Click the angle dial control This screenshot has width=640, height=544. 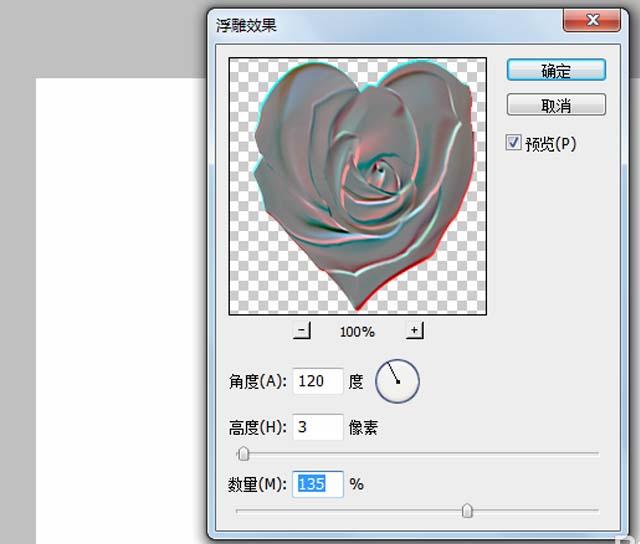coord(397,381)
